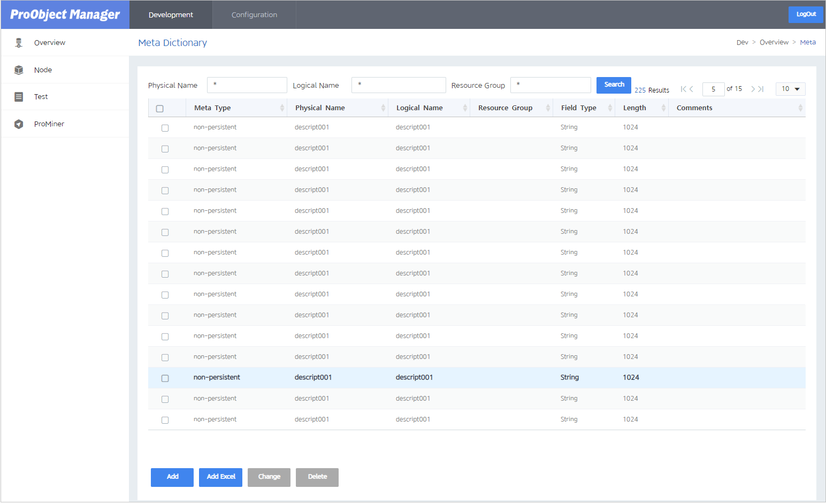The image size is (826, 504).
Task: Click the Meta Dictionary page title
Action: (172, 43)
